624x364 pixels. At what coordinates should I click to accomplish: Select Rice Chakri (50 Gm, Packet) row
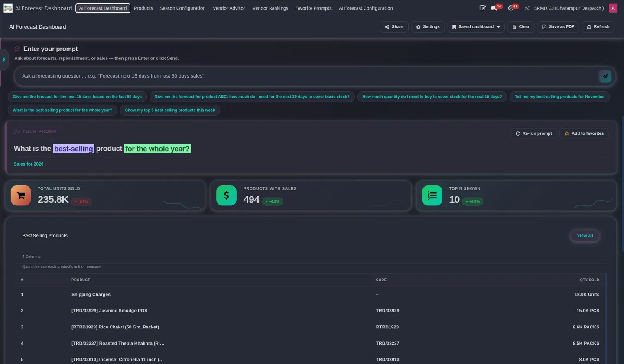pyautogui.click(x=310, y=327)
